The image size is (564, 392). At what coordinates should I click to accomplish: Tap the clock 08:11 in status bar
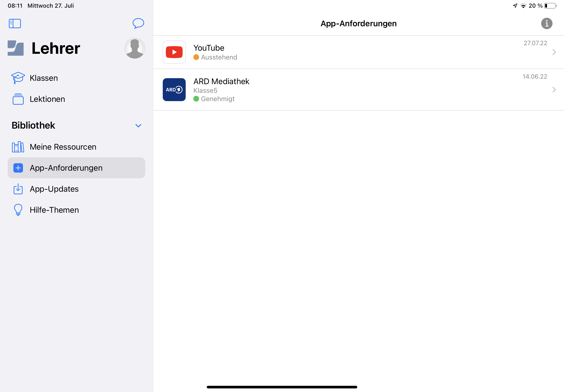point(15,6)
